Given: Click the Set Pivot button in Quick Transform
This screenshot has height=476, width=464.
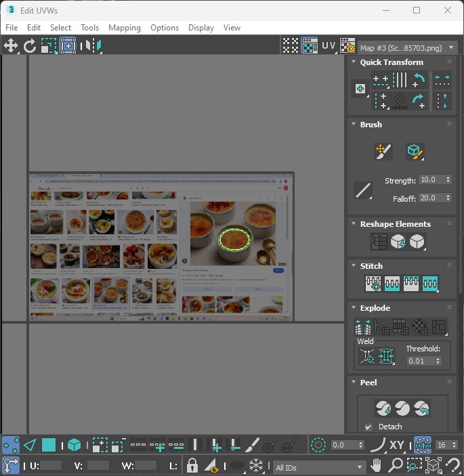Looking at the screenshot, I should point(360,89).
